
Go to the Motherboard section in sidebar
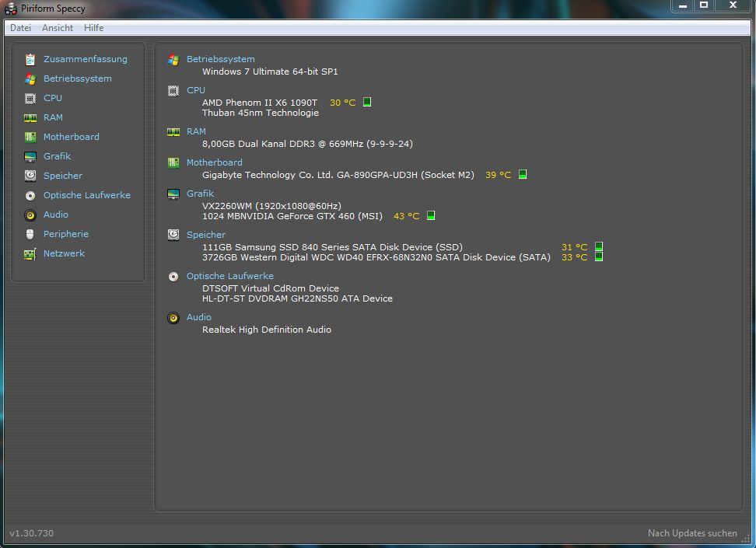[72, 137]
